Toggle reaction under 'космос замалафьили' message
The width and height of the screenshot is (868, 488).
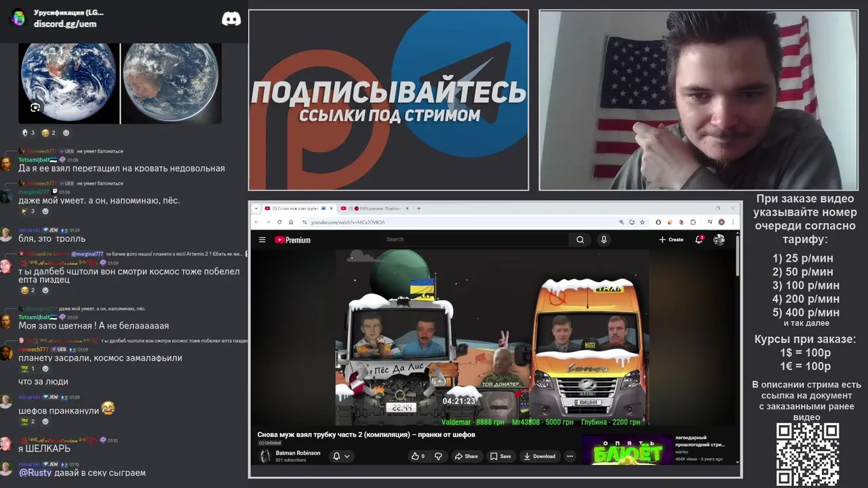[28, 369]
